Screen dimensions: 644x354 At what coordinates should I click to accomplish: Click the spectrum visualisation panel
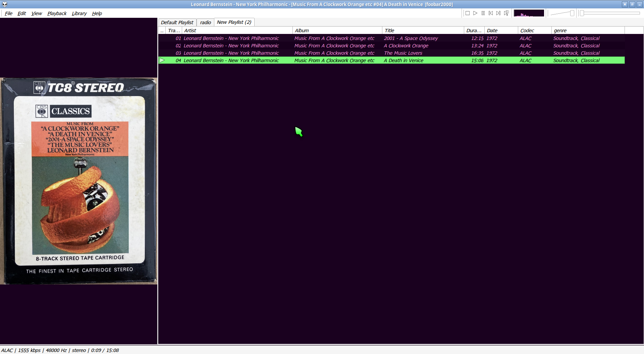point(529,13)
